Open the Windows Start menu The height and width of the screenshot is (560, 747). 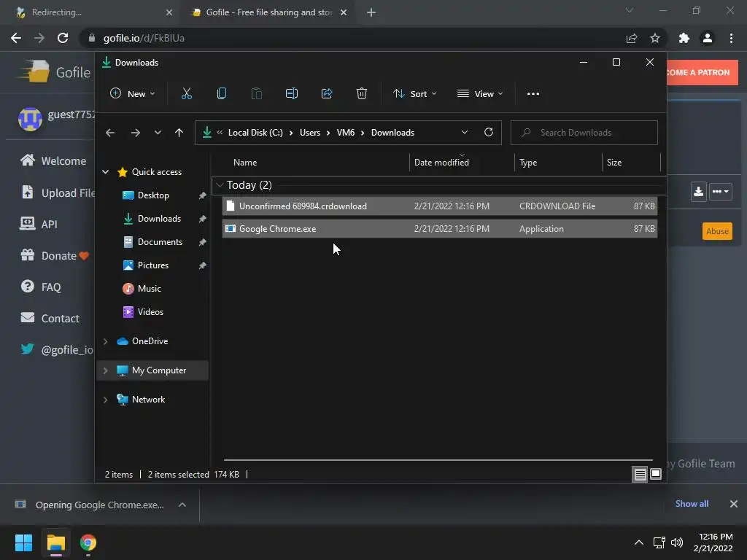(x=23, y=542)
